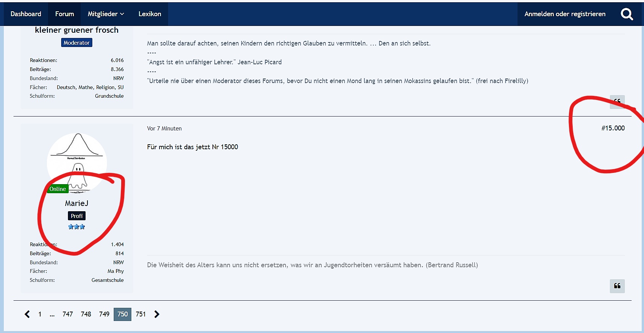Click Anmelden oder registrieren

[565, 14]
